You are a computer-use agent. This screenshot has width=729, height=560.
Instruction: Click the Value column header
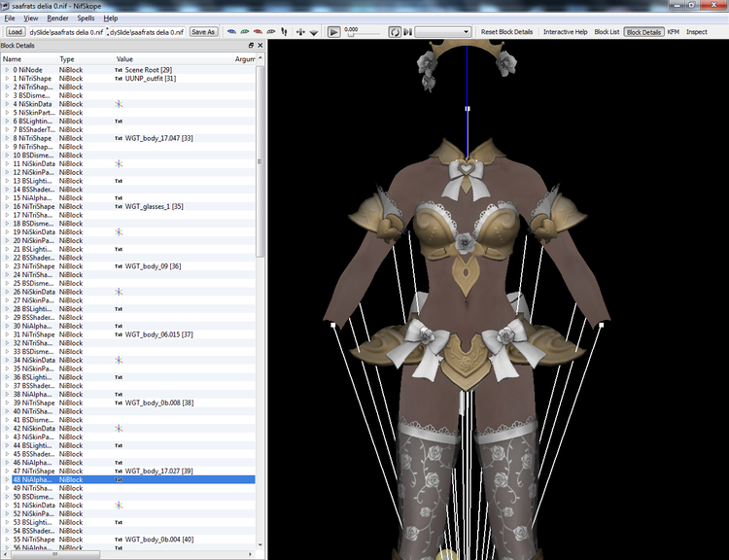coord(173,59)
